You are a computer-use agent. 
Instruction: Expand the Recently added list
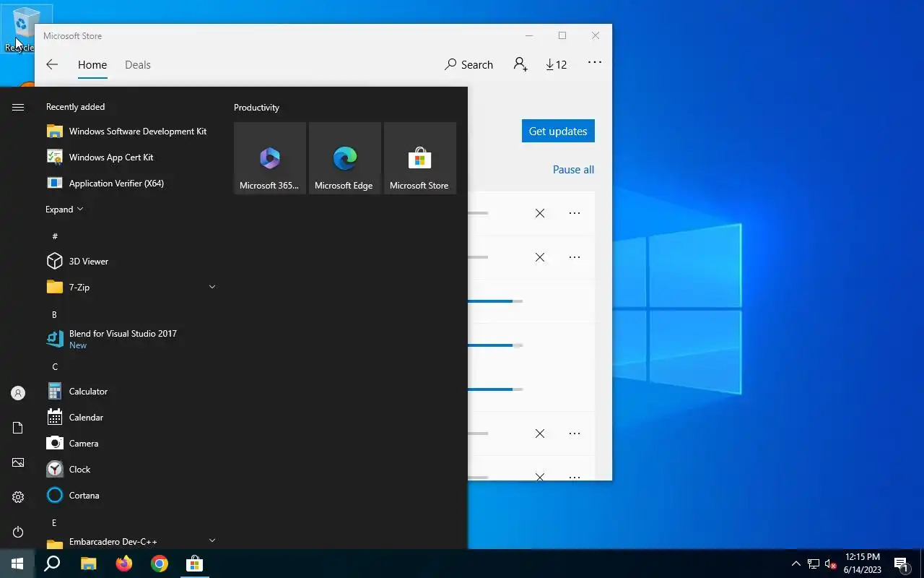point(64,210)
